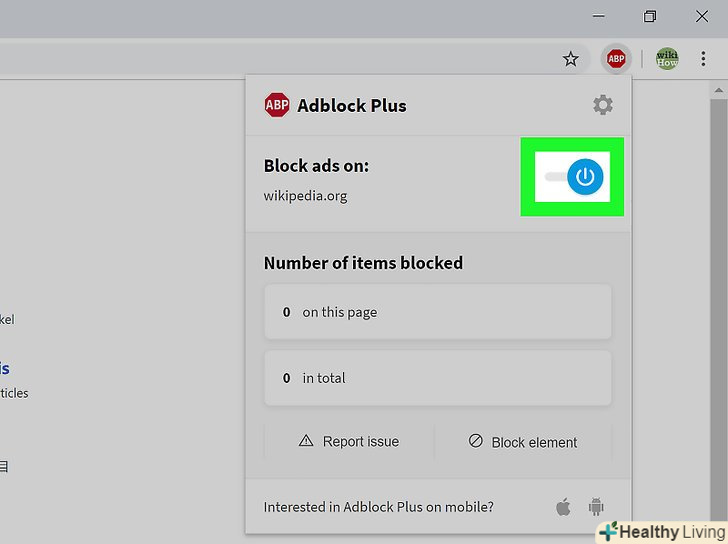Click the Report issue button
Viewport: 728px width, 544px height.
point(349,441)
